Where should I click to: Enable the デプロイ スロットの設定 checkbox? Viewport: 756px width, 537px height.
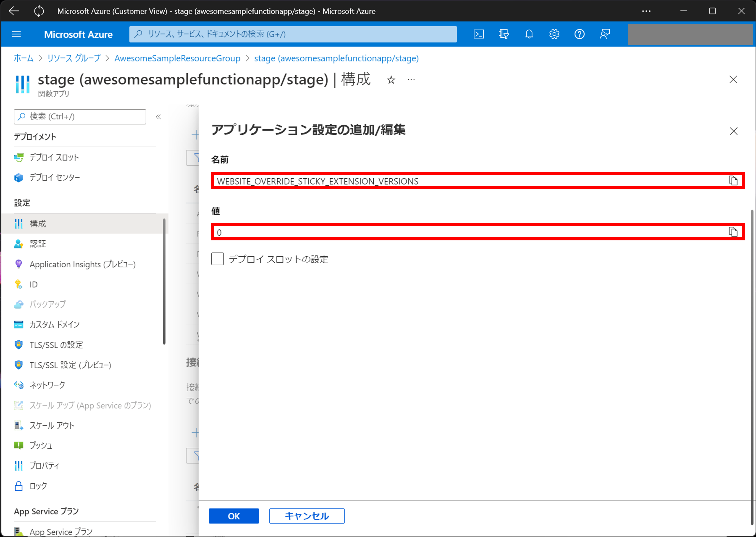(218, 259)
